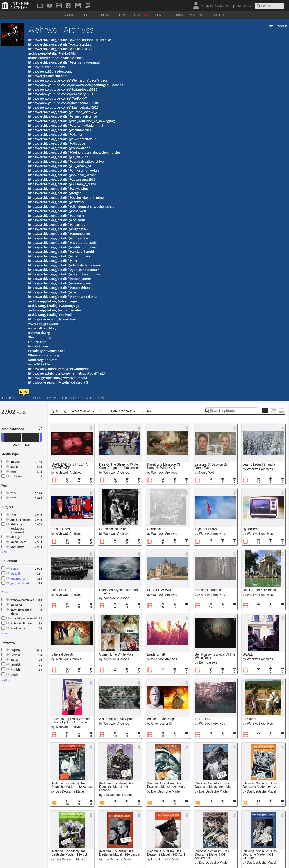The image size is (289, 868).
Task: Switch to the LISTS tab
Action: point(24,398)
